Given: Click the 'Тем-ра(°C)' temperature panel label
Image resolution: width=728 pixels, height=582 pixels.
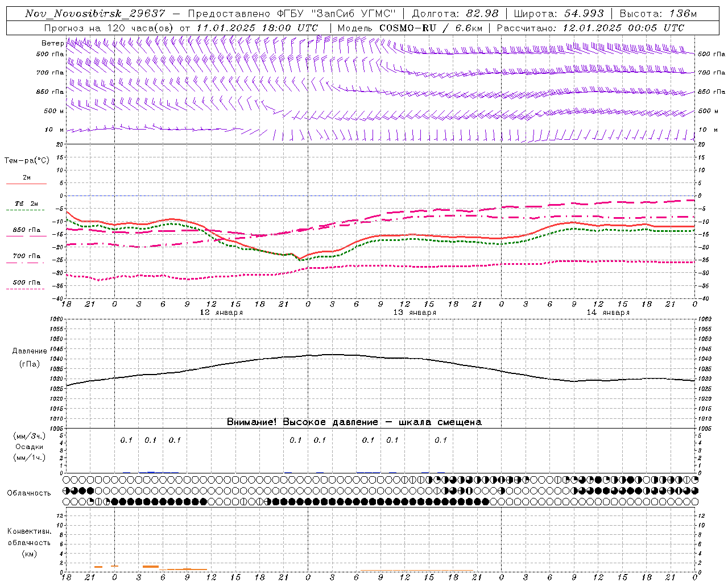Looking at the screenshot, I should pyautogui.click(x=27, y=161).
